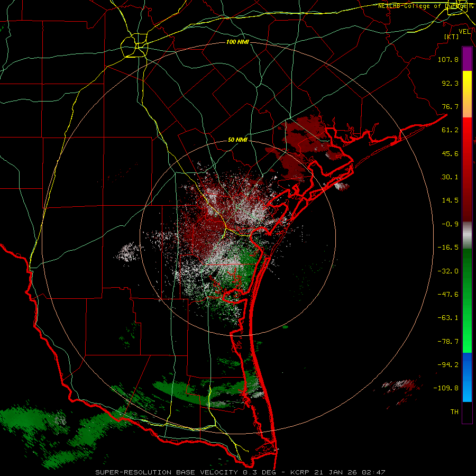Click the blue segment of velocity color bar
Viewport: 476px width, 476px height.
tap(467, 377)
